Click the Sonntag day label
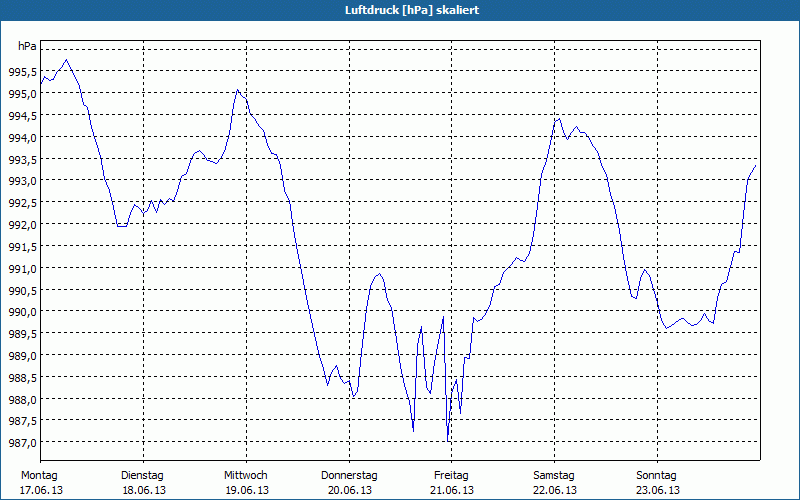The height and width of the screenshot is (500, 800). (657, 476)
